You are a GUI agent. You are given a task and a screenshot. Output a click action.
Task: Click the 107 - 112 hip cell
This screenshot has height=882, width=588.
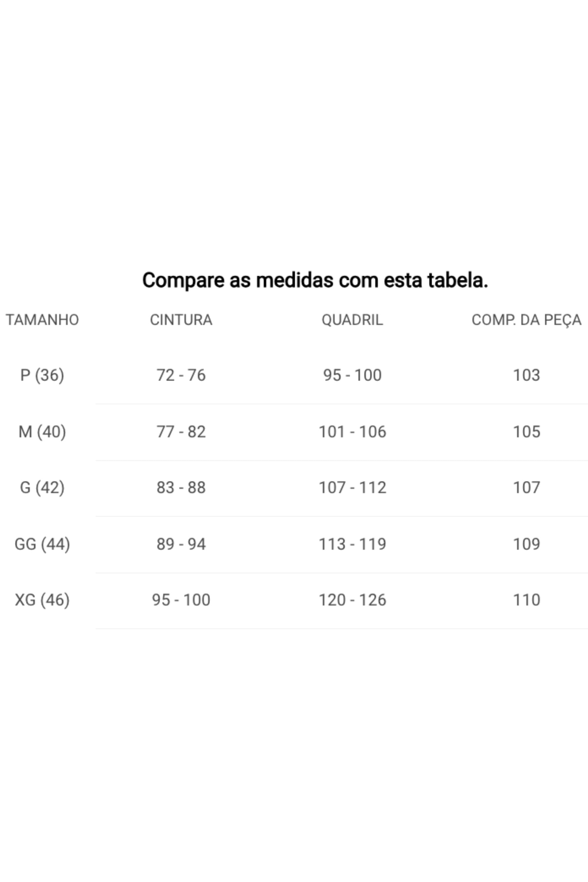point(352,487)
